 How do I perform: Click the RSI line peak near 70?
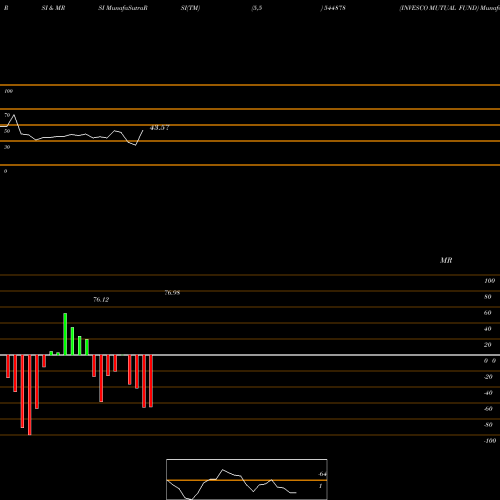pyautogui.click(x=14, y=115)
